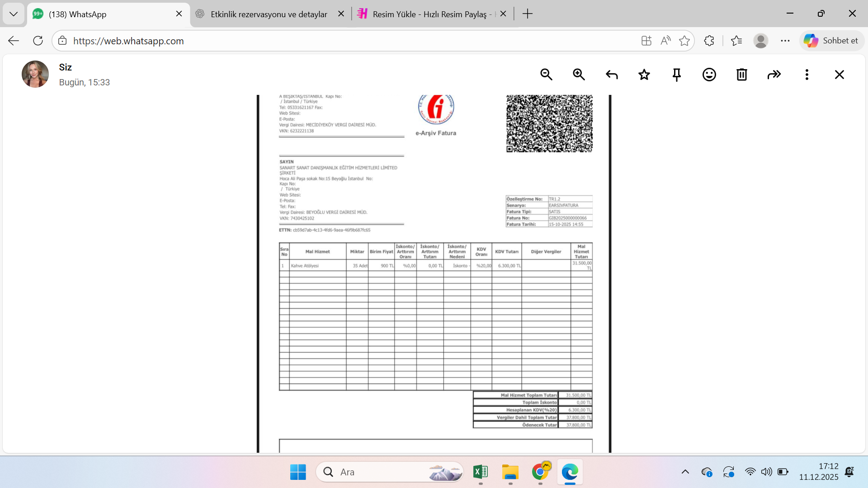
Task: Delete the image message
Action: 742,75
